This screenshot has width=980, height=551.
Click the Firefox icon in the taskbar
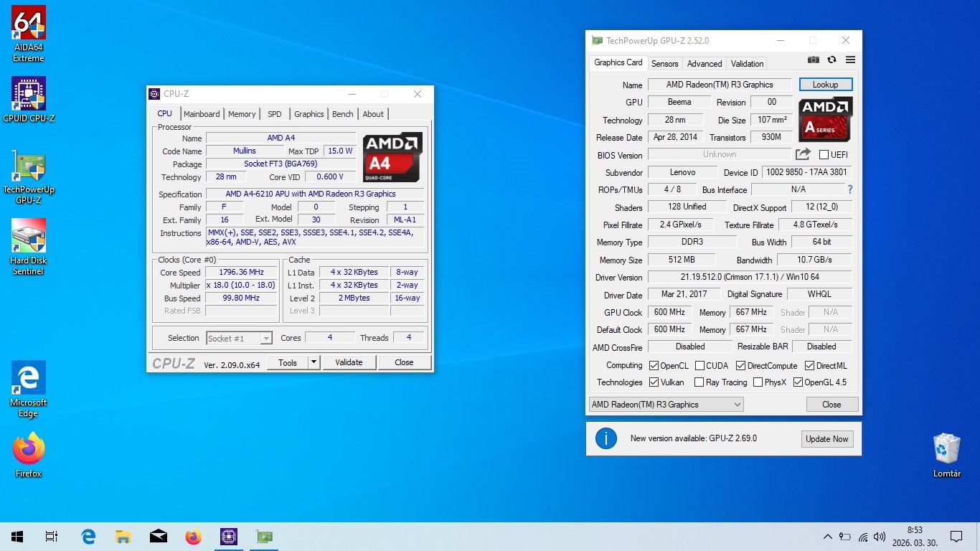tap(193, 537)
